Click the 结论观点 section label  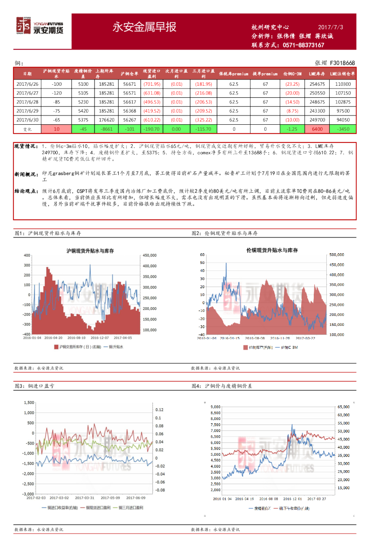27,191
